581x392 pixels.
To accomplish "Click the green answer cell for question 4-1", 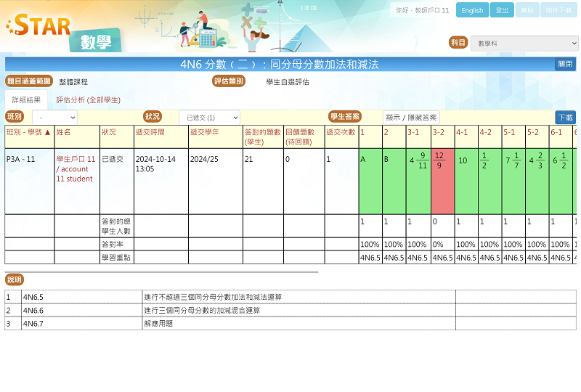I will coord(466,181).
